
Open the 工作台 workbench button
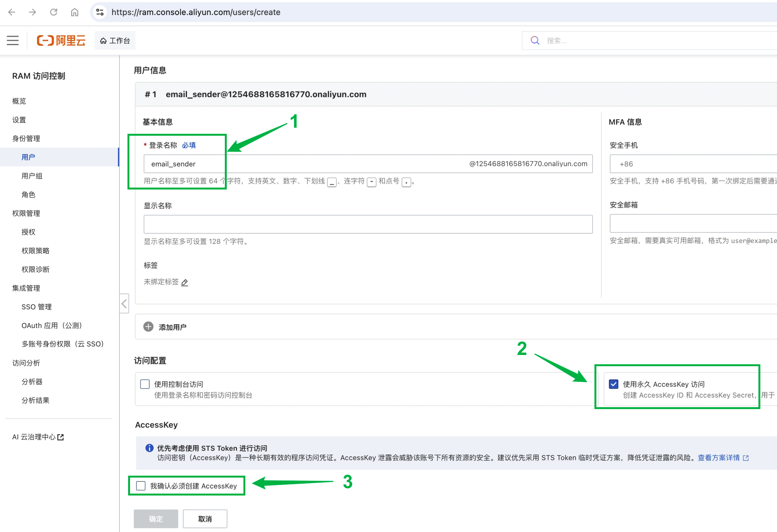(x=115, y=40)
